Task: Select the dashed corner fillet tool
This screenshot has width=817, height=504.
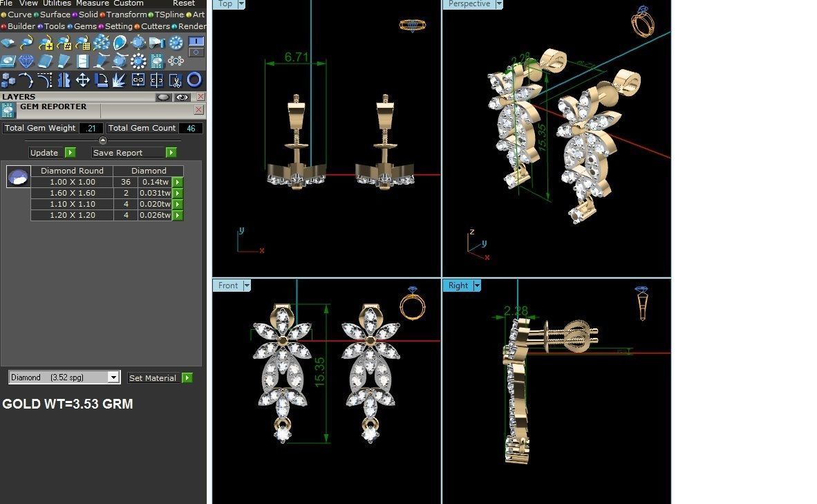Action: tap(46, 80)
